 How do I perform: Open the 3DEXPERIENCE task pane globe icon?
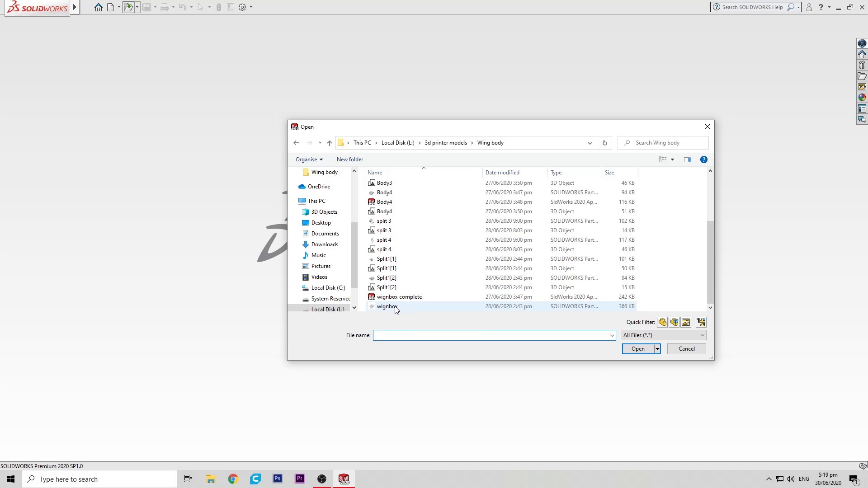click(x=862, y=43)
